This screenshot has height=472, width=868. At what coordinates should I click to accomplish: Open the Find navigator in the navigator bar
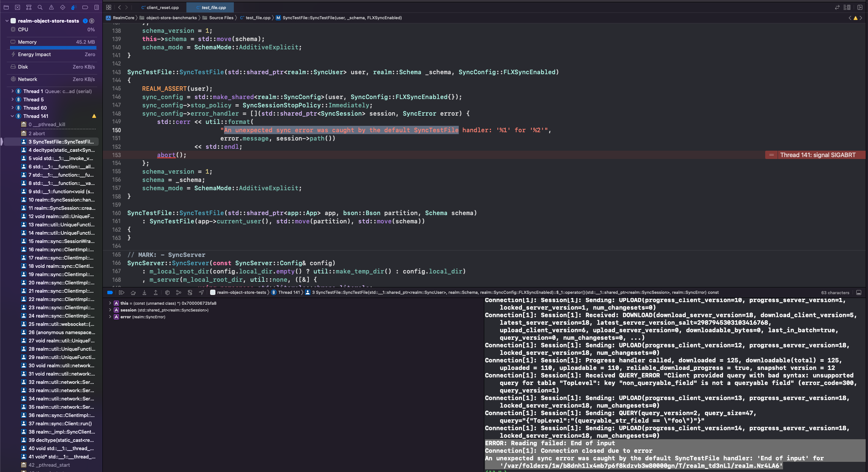point(40,7)
